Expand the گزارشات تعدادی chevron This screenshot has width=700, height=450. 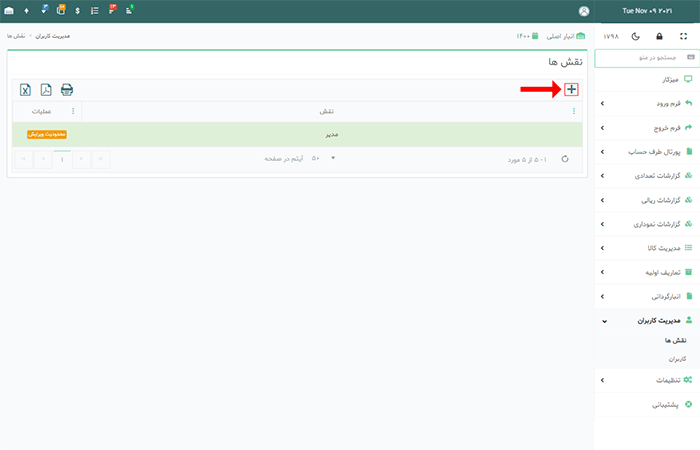[x=602, y=175]
